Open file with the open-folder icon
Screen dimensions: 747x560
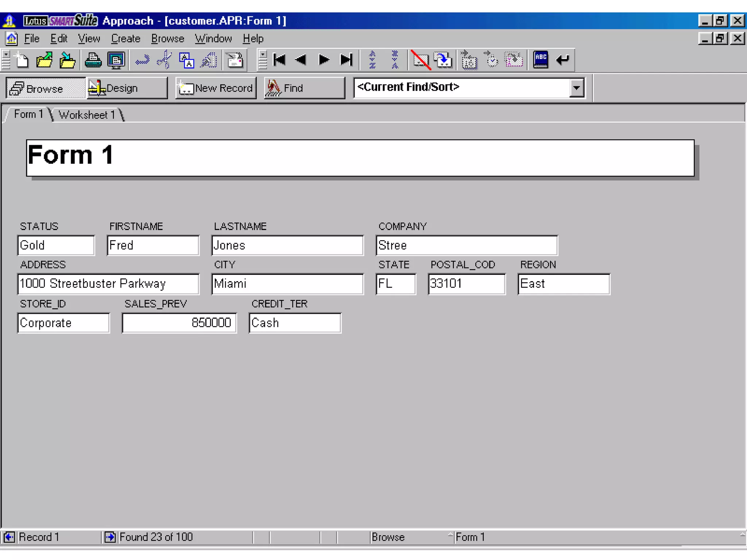(44, 60)
